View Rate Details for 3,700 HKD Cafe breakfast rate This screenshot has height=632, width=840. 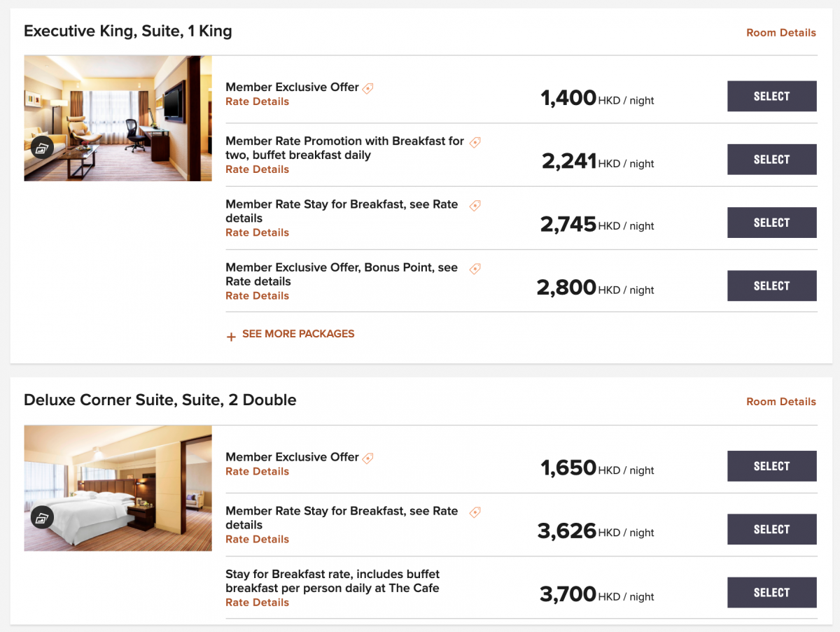click(x=257, y=603)
